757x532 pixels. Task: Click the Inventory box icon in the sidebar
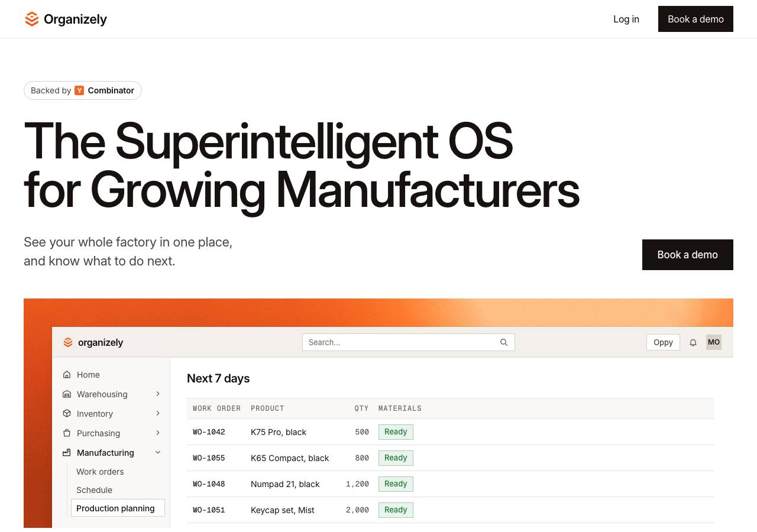coord(67,414)
